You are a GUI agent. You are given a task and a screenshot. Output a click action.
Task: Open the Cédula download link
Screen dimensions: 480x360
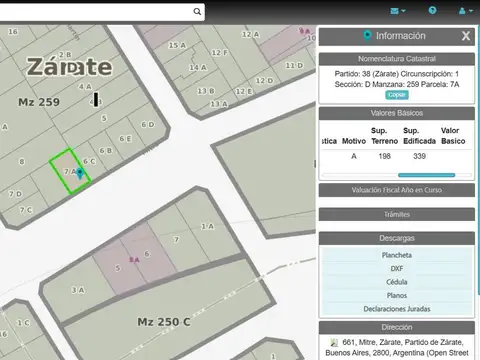point(397,282)
